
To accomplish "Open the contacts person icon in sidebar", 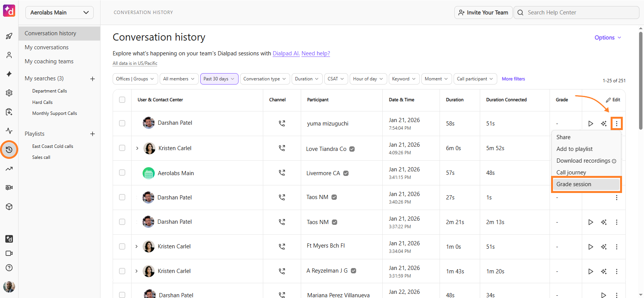I will (x=9, y=55).
